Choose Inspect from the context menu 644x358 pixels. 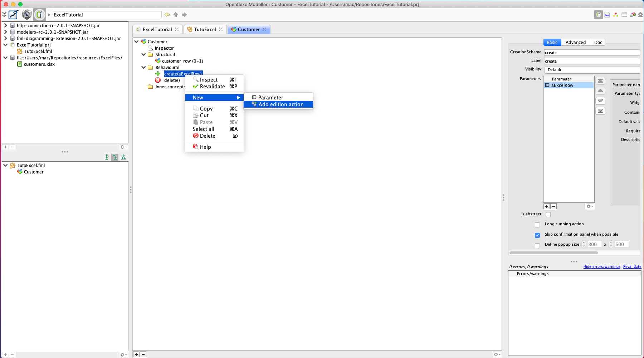click(214, 80)
